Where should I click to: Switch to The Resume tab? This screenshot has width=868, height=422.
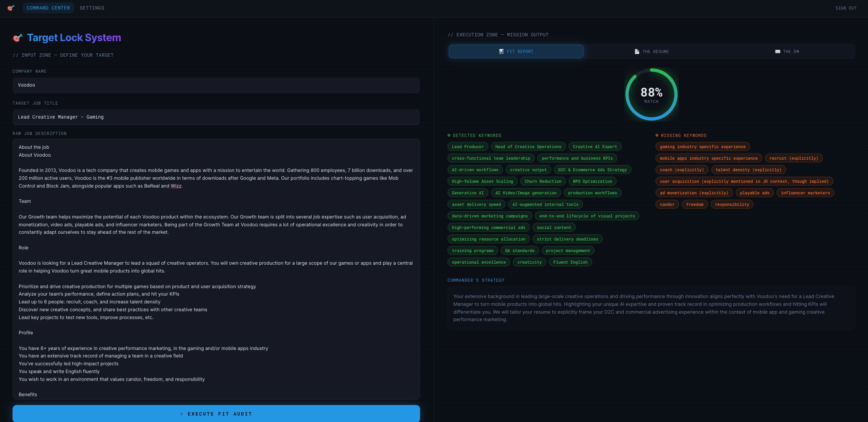[652, 52]
